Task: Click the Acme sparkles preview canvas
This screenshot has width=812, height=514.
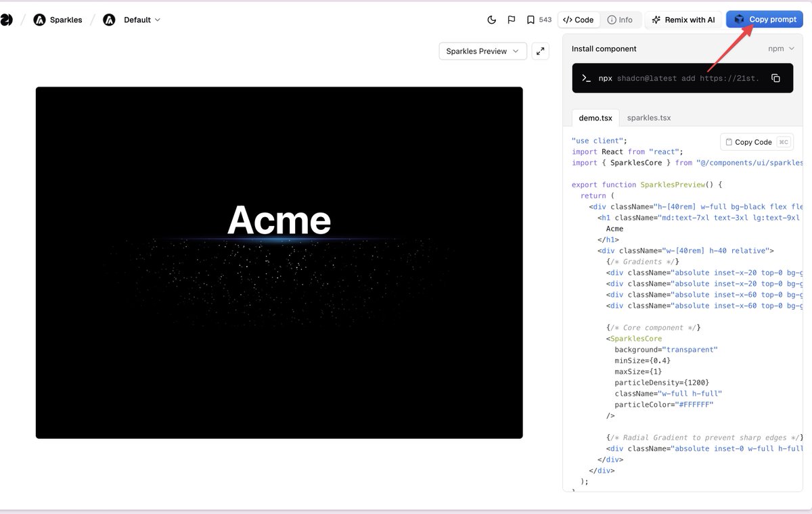Action: coord(279,262)
